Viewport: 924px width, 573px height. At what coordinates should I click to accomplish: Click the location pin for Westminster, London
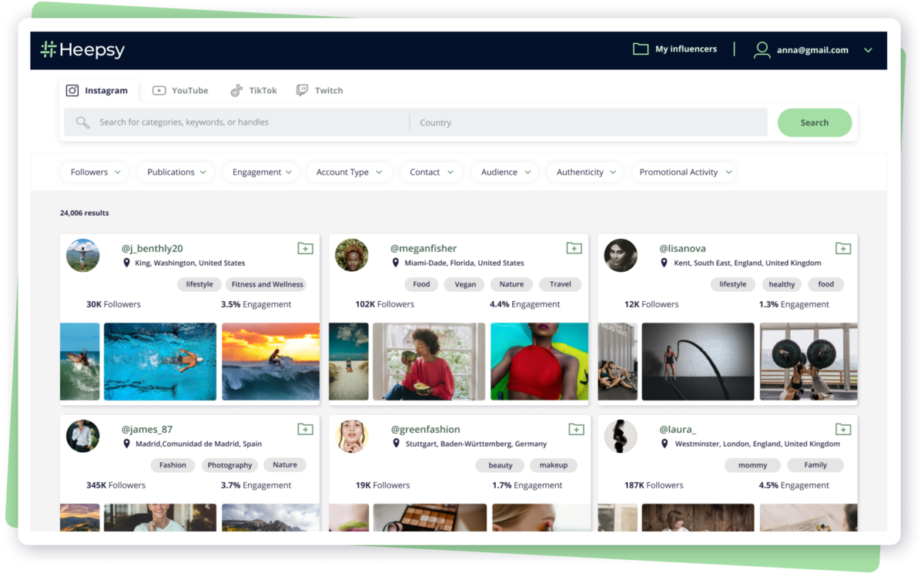click(x=665, y=444)
